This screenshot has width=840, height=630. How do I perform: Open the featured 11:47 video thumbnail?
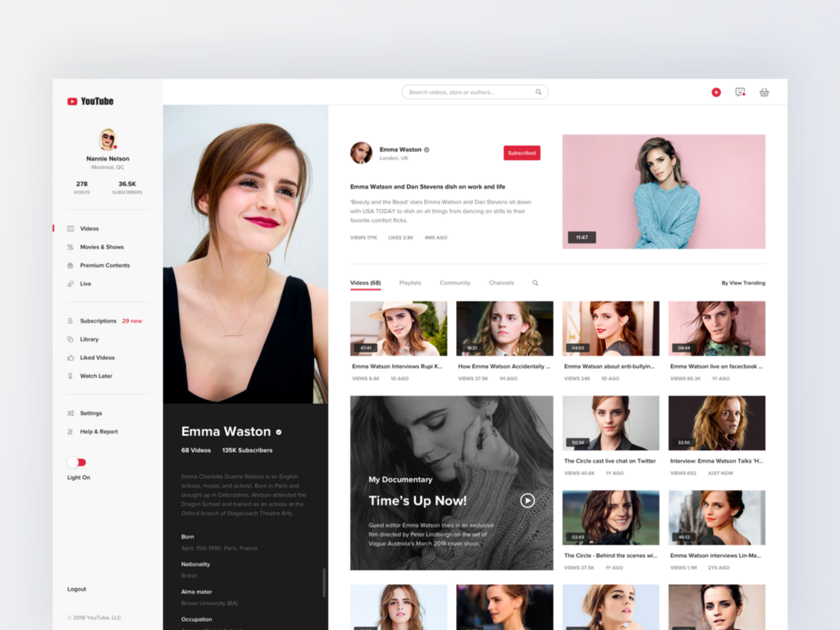(664, 191)
